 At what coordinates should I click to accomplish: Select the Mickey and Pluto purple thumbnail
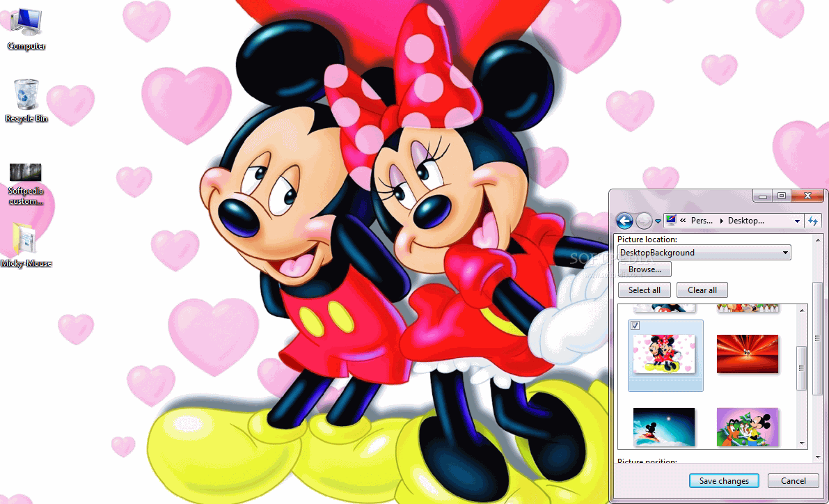pyautogui.click(x=747, y=427)
